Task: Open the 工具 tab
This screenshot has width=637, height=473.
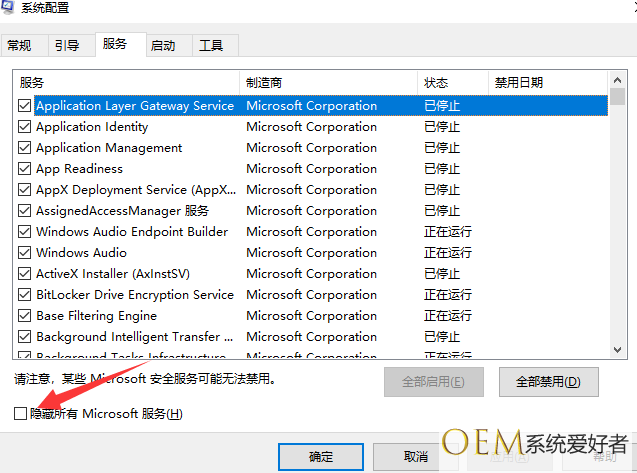Action: (211, 45)
